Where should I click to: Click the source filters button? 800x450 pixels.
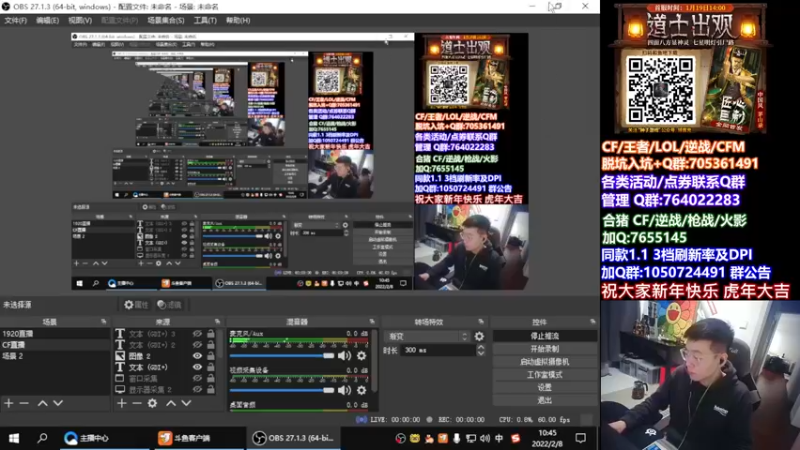pos(169,305)
